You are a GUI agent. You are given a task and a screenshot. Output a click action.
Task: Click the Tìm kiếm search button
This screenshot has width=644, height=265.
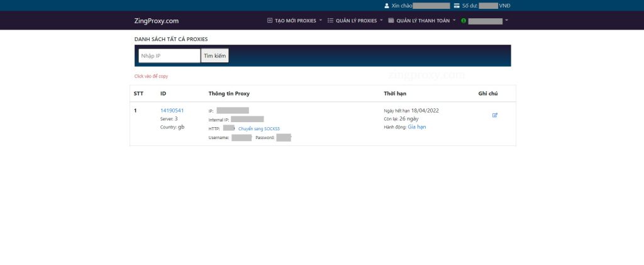click(215, 56)
